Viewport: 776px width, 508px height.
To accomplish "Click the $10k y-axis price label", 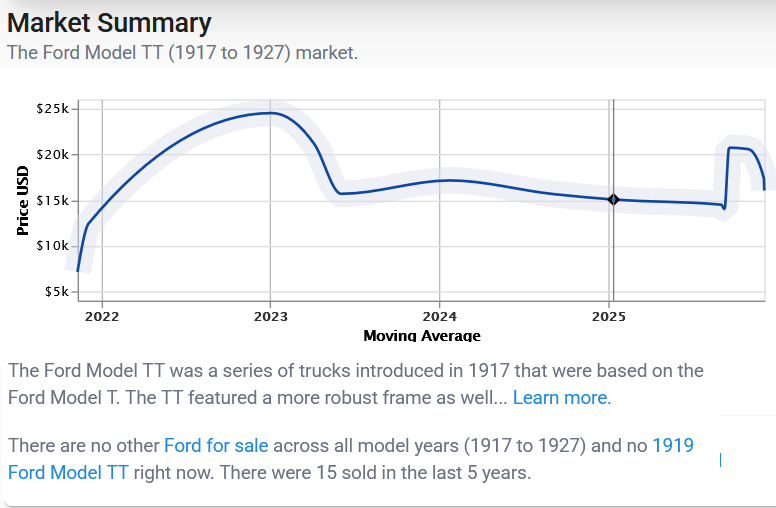I will click(52, 246).
